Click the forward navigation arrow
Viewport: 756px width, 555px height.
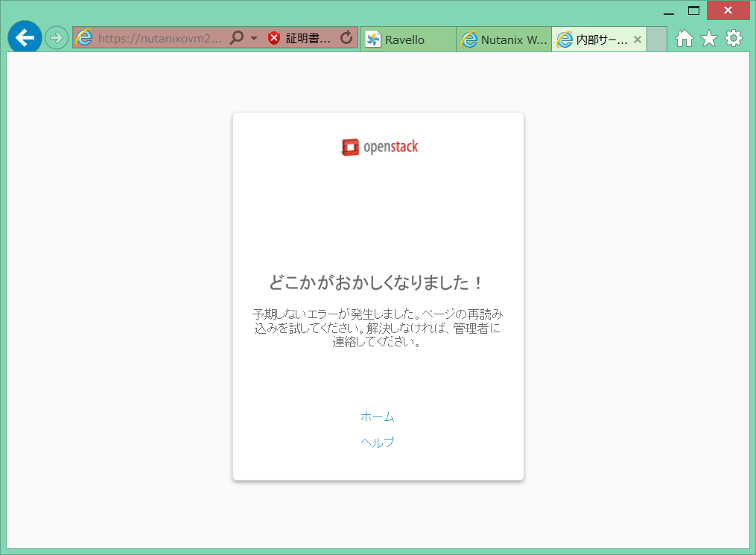point(55,38)
